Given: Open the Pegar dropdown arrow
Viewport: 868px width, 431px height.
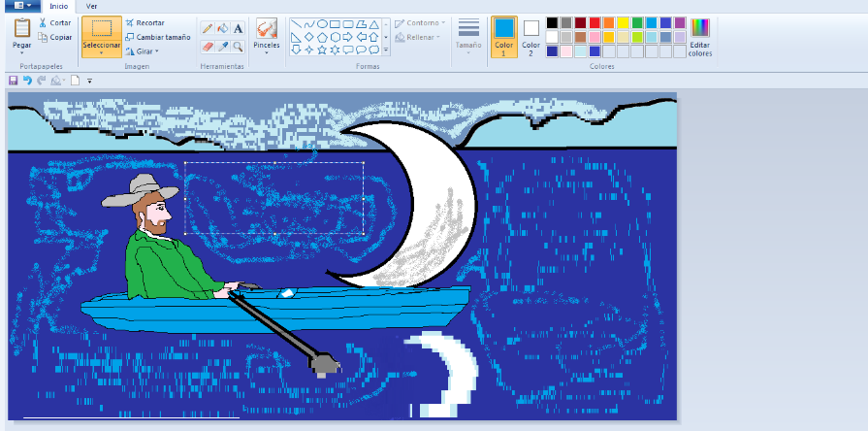Looking at the screenshot, I should pos(22,53).
